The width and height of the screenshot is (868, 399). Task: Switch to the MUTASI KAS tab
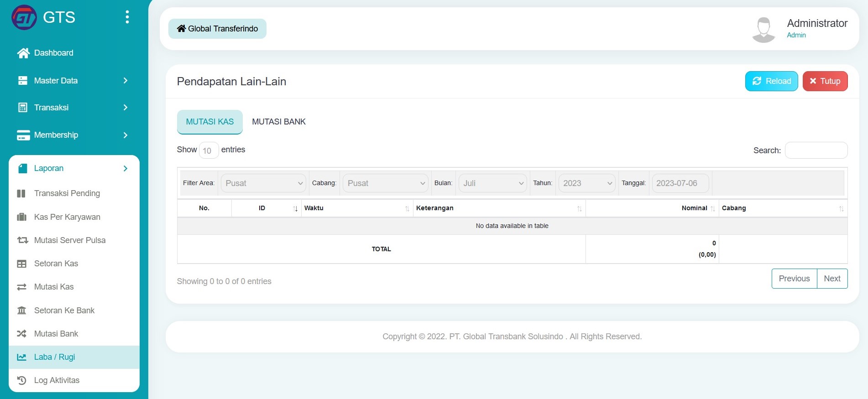coord(209,122)
